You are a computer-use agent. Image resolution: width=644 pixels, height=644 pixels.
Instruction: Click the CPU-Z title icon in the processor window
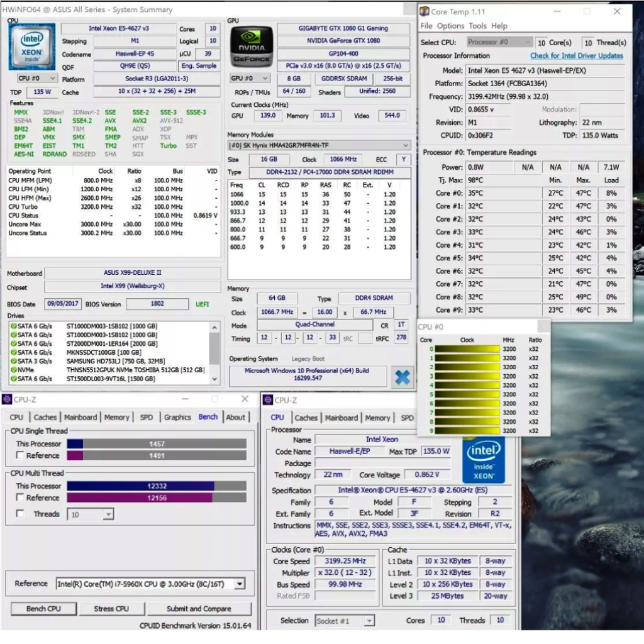[268, 399]
